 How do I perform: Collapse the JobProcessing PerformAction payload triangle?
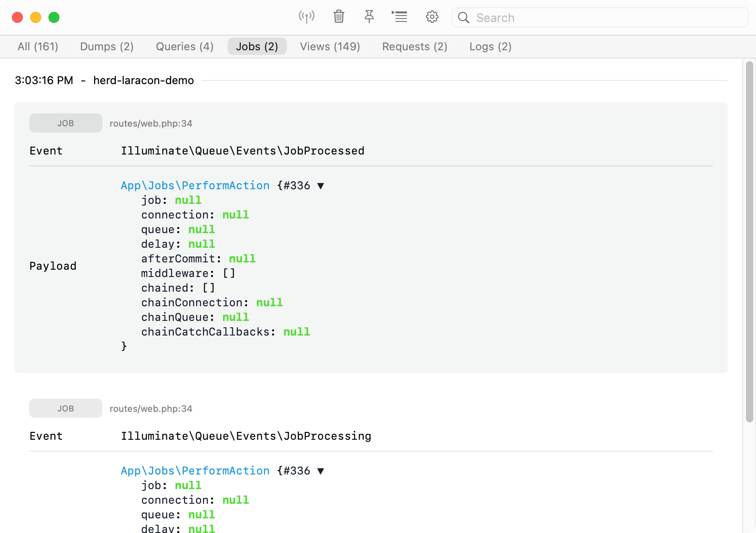(x=320, y=471)
